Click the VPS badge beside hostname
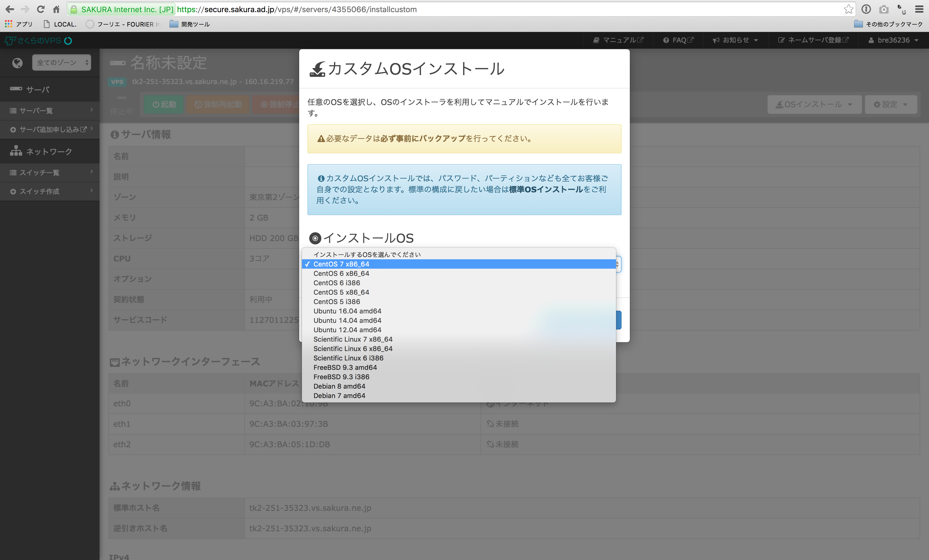The height and width of the screenshot is (560, 929). click(x=117, y=82)
